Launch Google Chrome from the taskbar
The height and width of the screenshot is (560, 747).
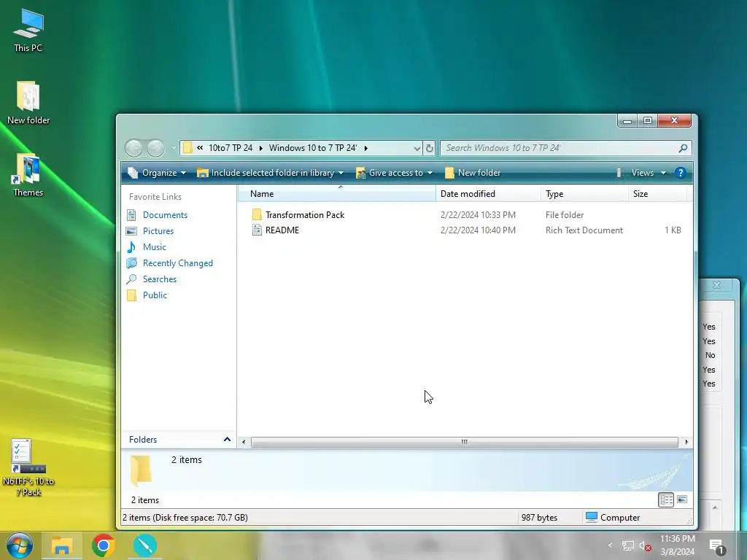pos(104,545)
